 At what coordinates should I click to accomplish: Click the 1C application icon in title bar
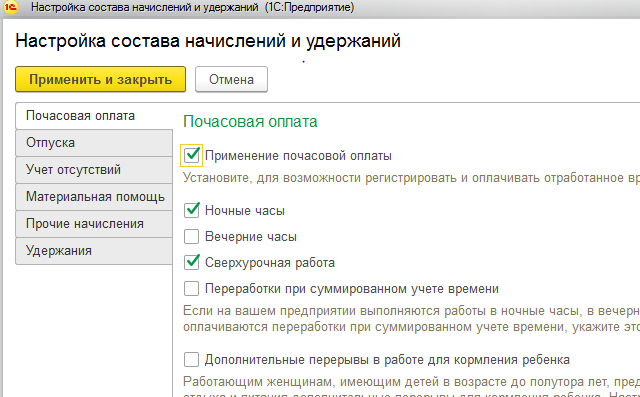tap(11, 7)
